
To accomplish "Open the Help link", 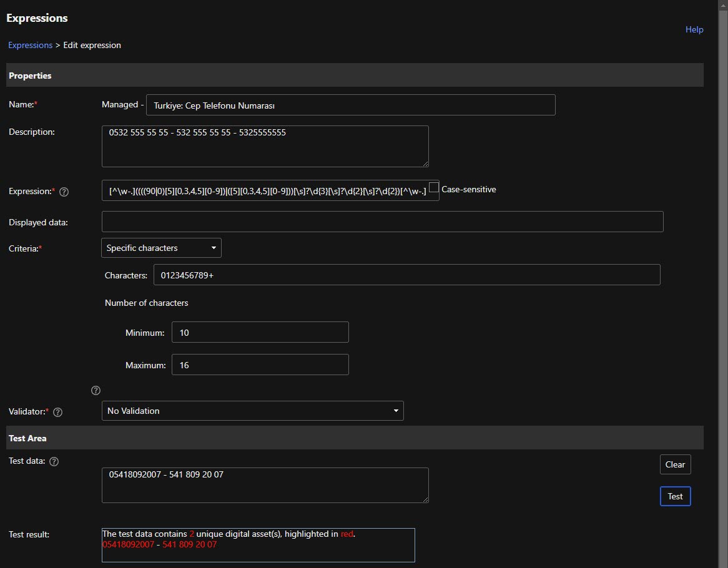I will click(694, 29).
